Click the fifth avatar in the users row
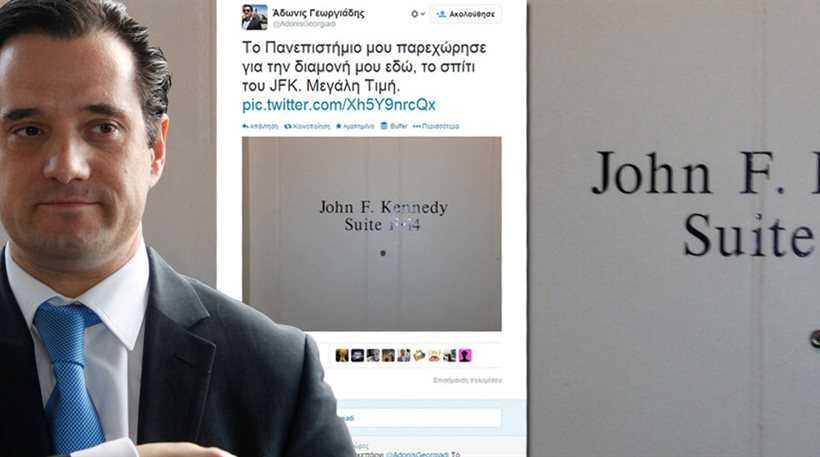Screen dimensions: 820x457 pos(403,356)
